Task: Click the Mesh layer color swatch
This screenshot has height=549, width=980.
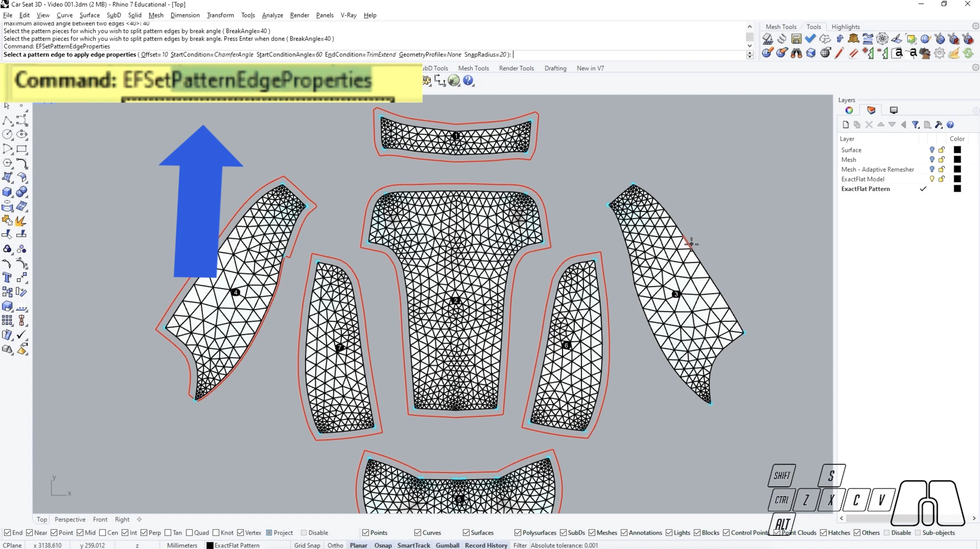Action: [957, 160]
